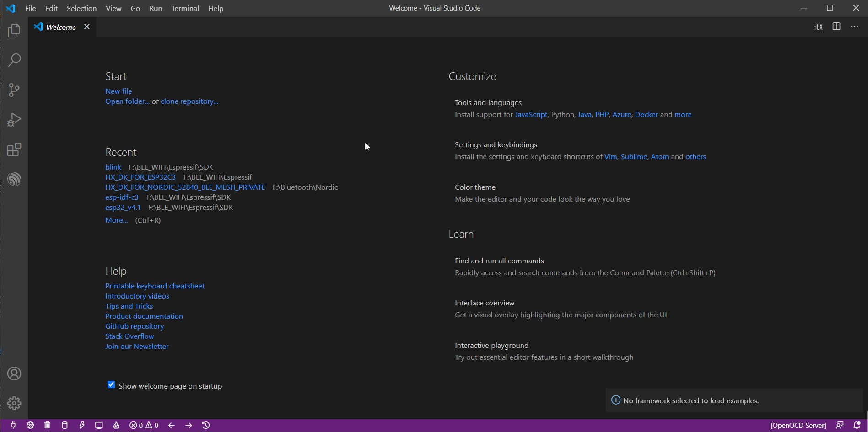Open the File menu
Viewport: 868px width, 432px height.
31,8
